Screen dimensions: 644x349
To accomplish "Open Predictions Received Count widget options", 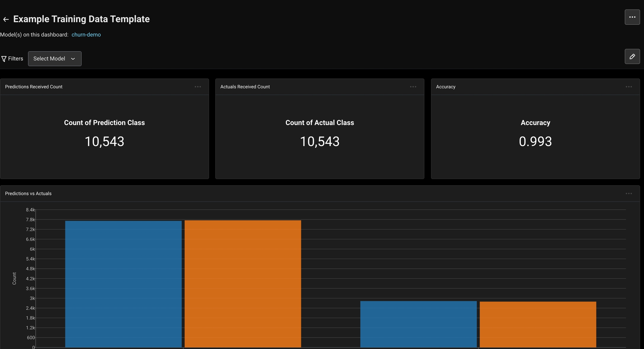I will 198,87.
